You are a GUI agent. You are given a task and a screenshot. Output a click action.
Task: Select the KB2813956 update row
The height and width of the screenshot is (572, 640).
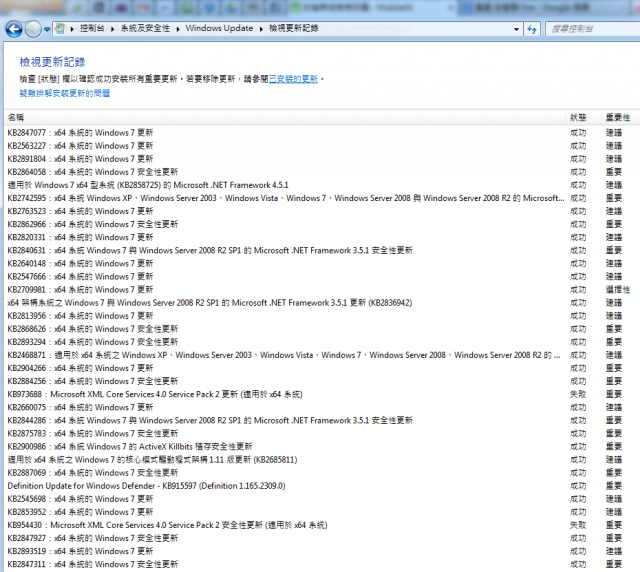320,316
